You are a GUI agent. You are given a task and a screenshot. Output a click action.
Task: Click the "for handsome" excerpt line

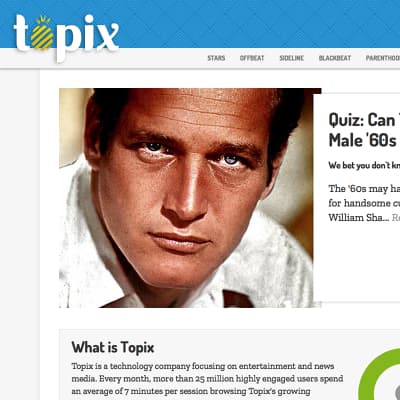(364, 203)
